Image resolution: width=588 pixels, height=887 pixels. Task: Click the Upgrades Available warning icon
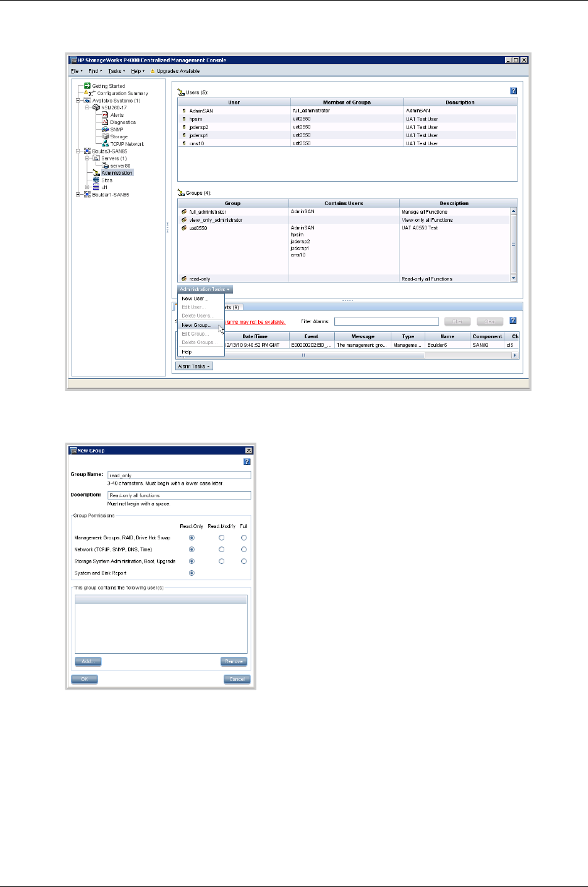153,71
